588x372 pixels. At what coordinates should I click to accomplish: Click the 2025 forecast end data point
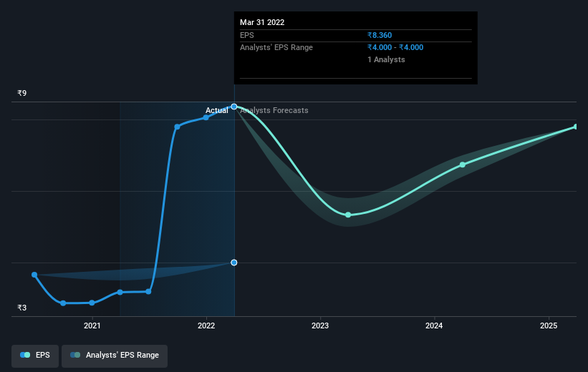pos(576,127)
